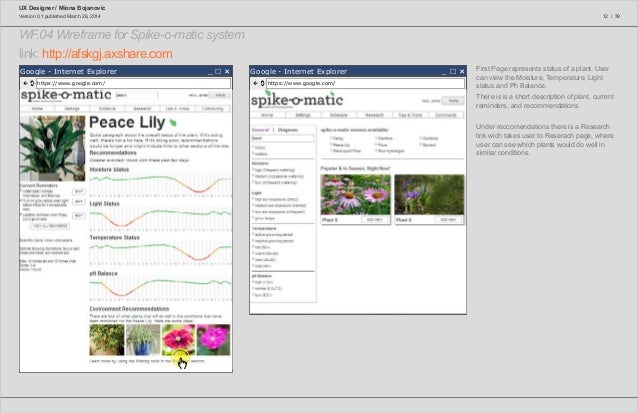638x413 pixels.
Task: Check the grow lamps light option
Action: [x=253, y=218]
